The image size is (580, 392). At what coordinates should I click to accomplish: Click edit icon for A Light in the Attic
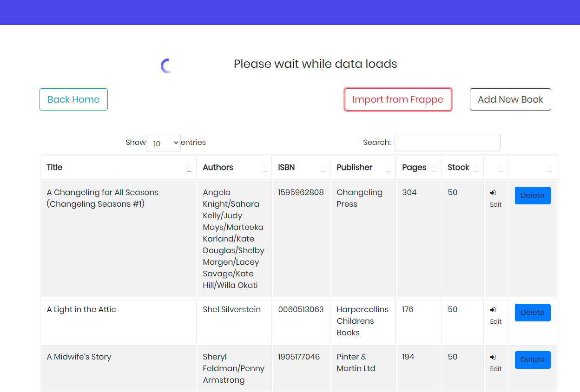click(x=493, y=310)
